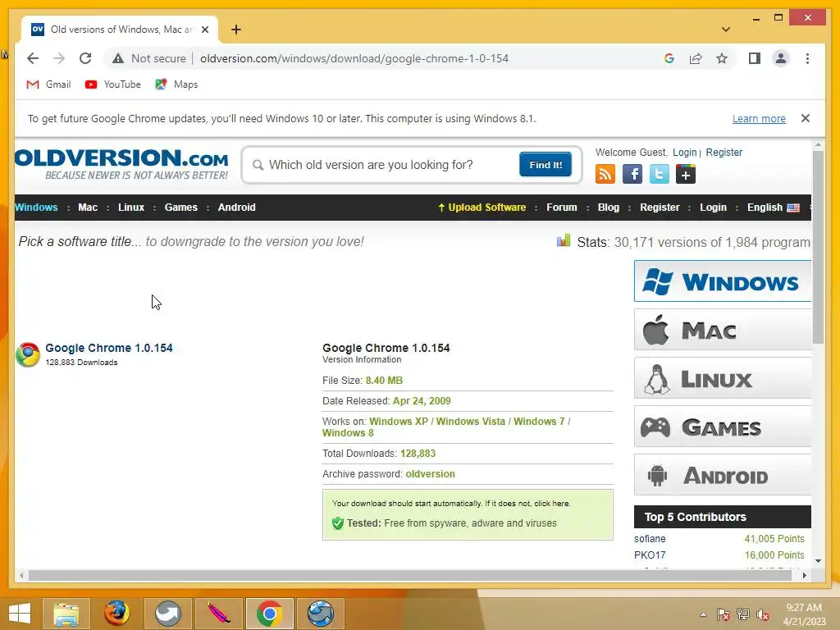840x630 pixels.
Task: Show hidden system tray icons
Action: coord(703,614)
